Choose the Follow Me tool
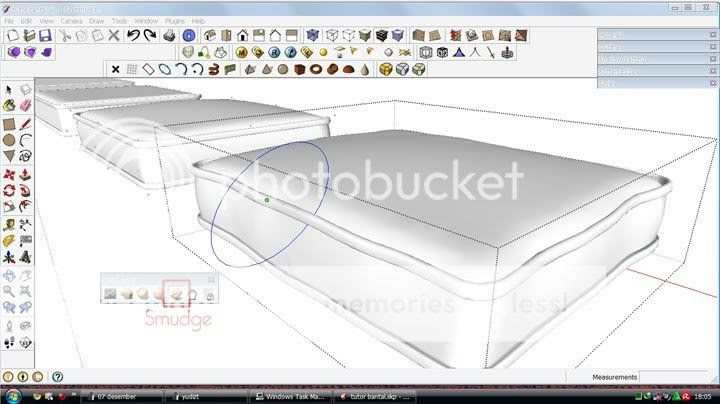Screen dimensions: 720x404 coord(25,190)
